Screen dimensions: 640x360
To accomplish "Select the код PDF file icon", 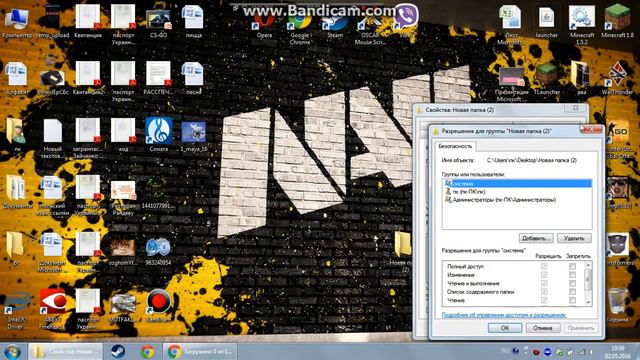I will point(123,136).
